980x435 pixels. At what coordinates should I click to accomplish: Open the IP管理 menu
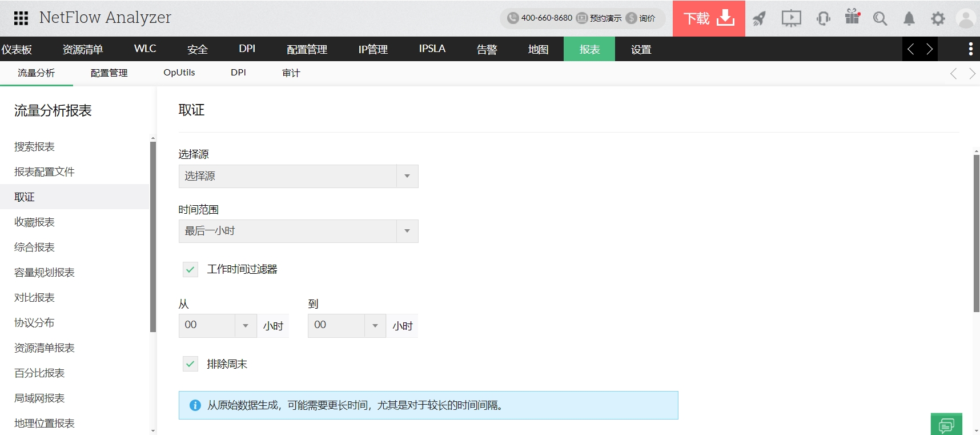pyautogui.click(x=373, y=49)
